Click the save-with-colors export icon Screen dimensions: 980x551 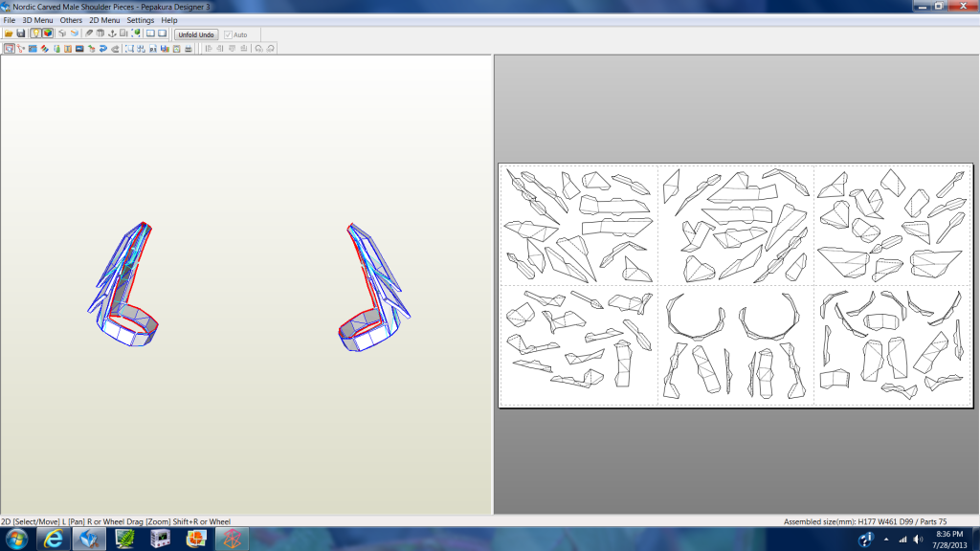click(165, 48)
